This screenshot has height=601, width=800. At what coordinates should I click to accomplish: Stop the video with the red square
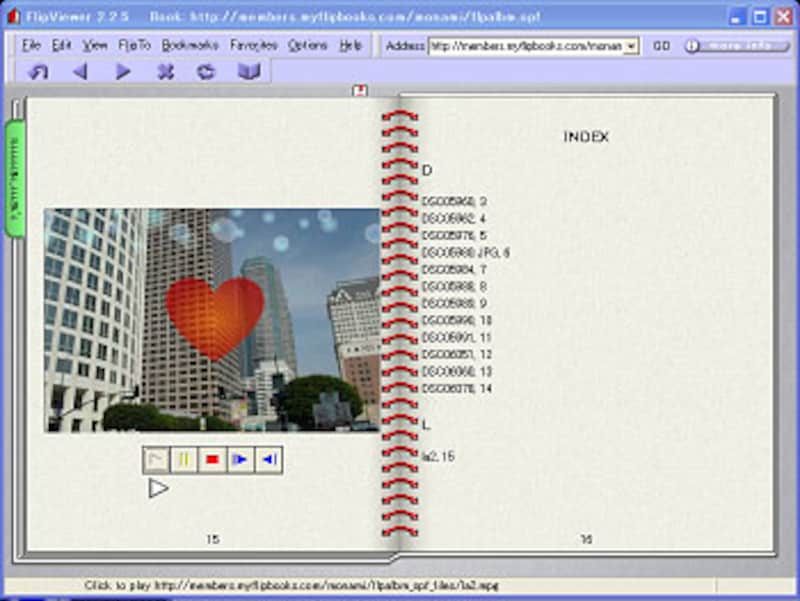click(x=212, y=460)
